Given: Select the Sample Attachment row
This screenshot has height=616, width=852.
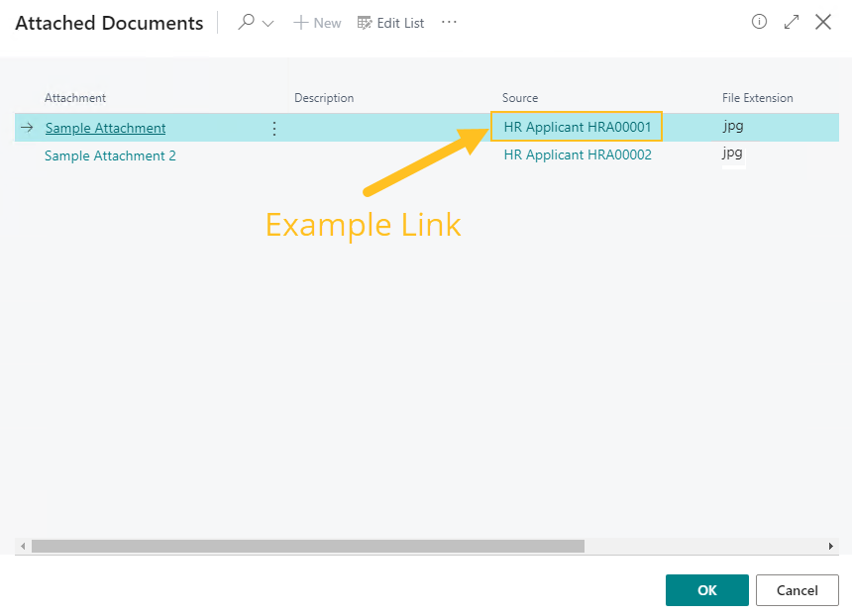Looking at the screenshot, I should click(104, 127).
